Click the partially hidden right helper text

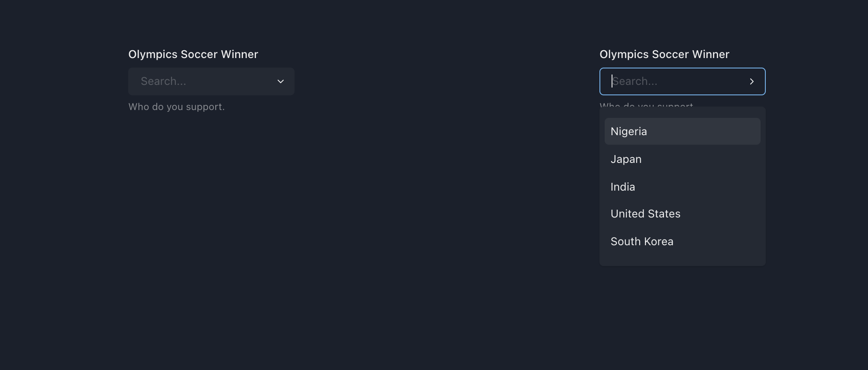pos(646,104)
